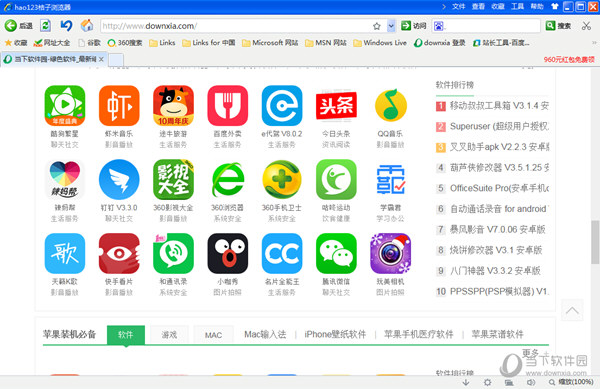Screen dimensions: 600x389
Task: Open the 网址大全 bookmark
Action: [x=52, y=43]
